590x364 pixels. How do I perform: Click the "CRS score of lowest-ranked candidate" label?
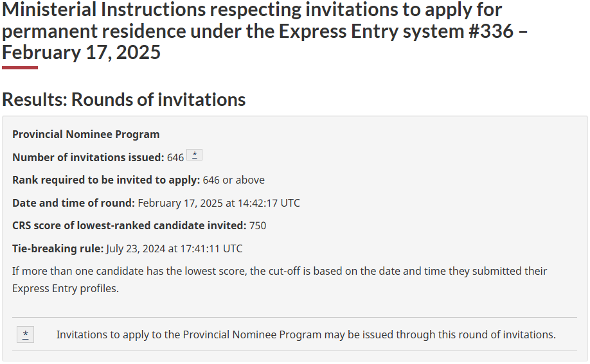pos(129,225)
